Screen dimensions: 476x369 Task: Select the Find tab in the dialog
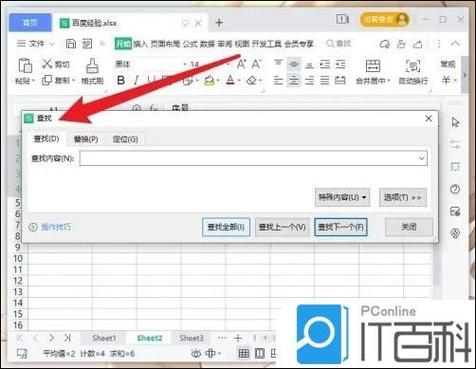tap(46, 139)
